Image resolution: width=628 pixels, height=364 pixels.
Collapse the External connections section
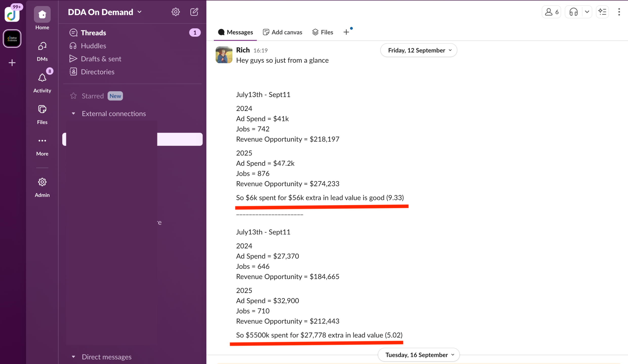(x=73, y=113)
